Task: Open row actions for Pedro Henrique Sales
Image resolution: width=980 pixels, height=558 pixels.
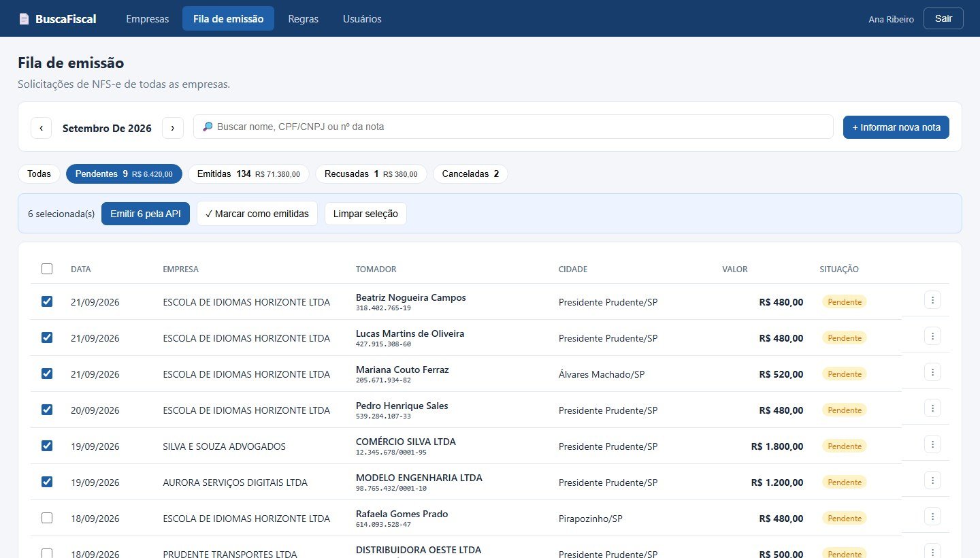Action: (x=932, y=408)
